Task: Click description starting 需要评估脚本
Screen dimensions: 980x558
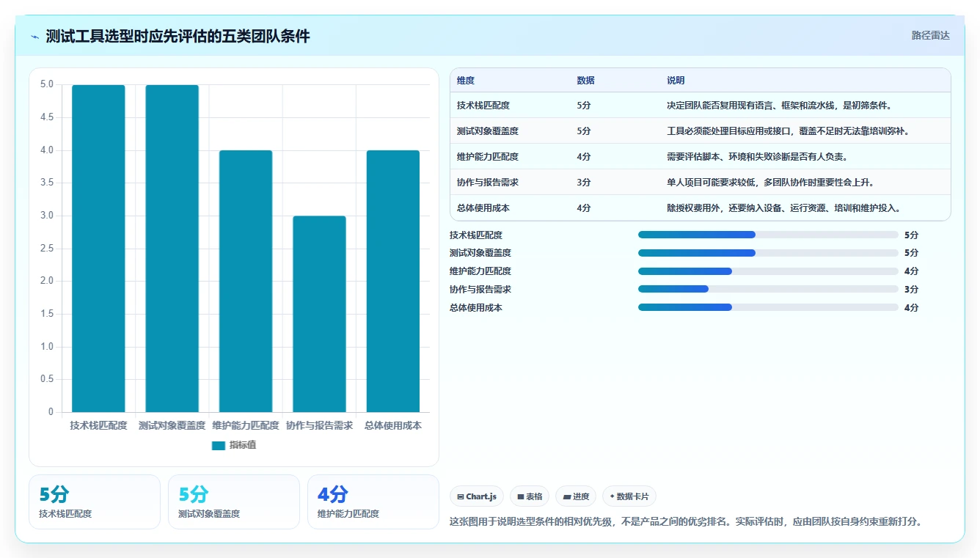Action: coord(757,157)
